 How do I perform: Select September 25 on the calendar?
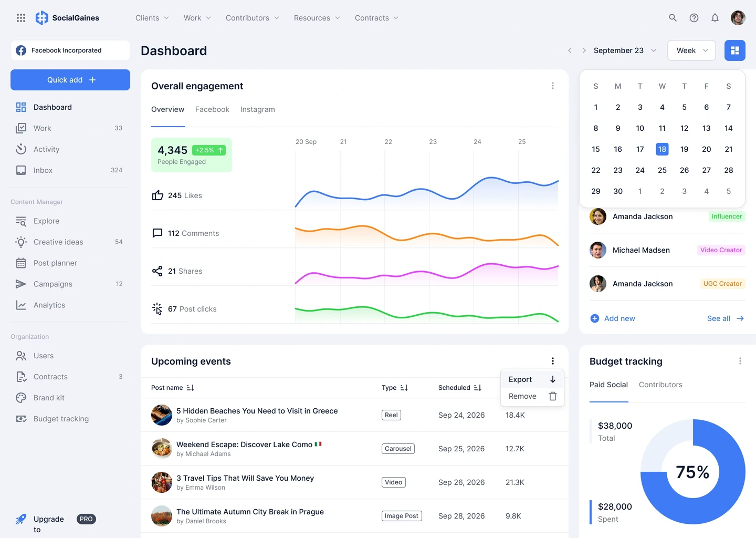coord(662,170)
